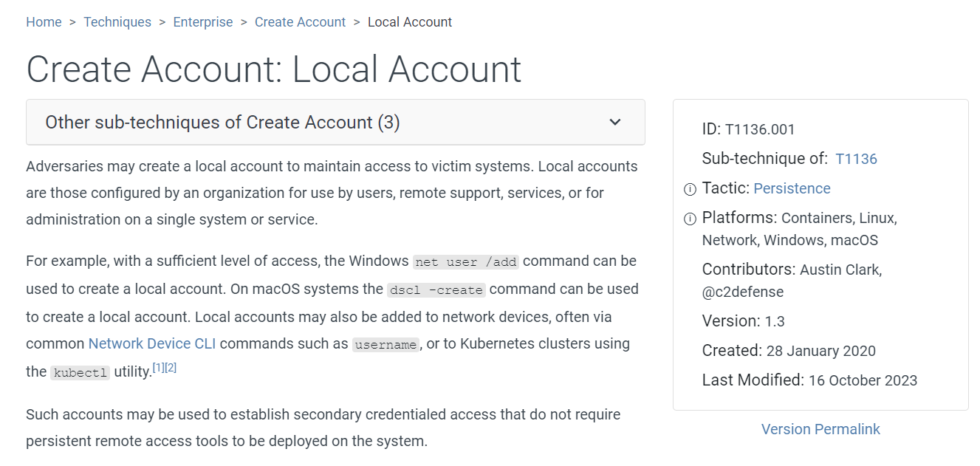Screen dimensions: 980x466
Task: Jump to citation reference [2]
Action: click(x=171, y=368)
